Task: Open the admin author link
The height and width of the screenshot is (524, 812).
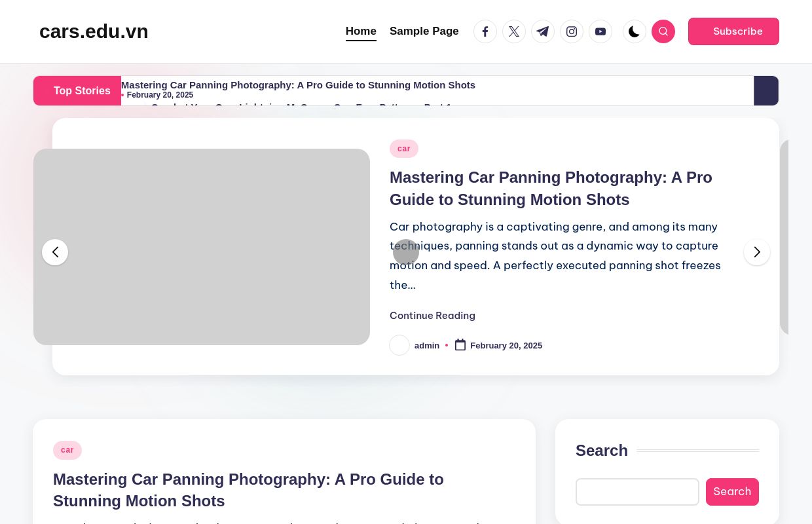Action: (427, 345)
